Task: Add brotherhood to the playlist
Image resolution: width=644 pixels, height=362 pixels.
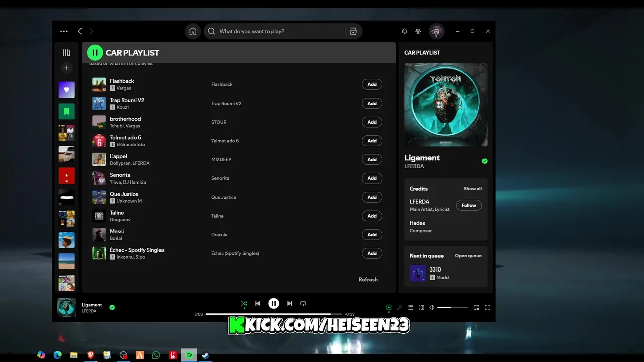Action: tap(372, 122)
